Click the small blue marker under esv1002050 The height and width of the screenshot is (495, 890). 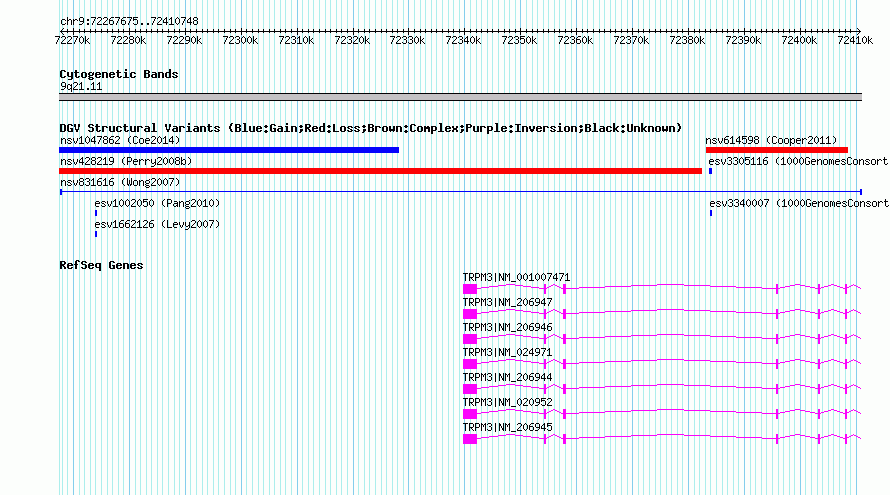coord(96,213)
